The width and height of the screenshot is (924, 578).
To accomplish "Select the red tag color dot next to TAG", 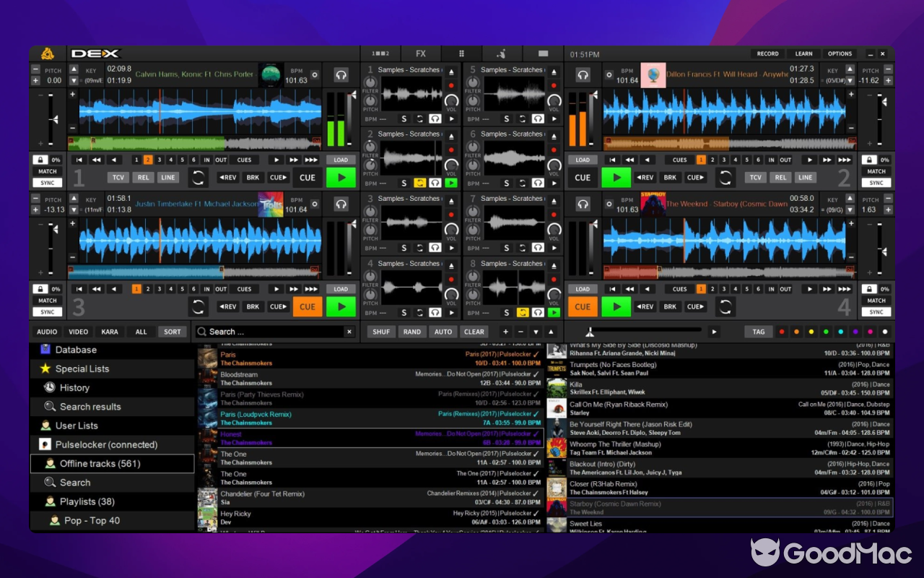I will tap(782, 332).
